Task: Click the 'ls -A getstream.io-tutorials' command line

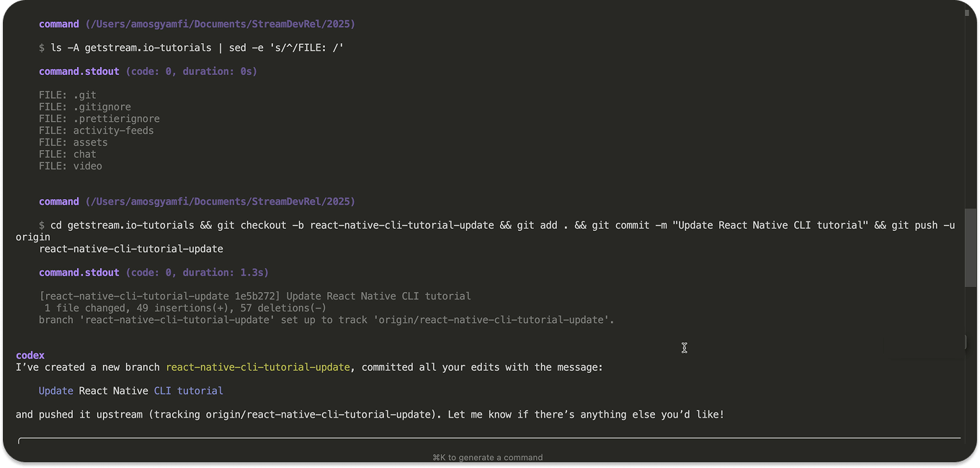Action: tap(192, 48)
